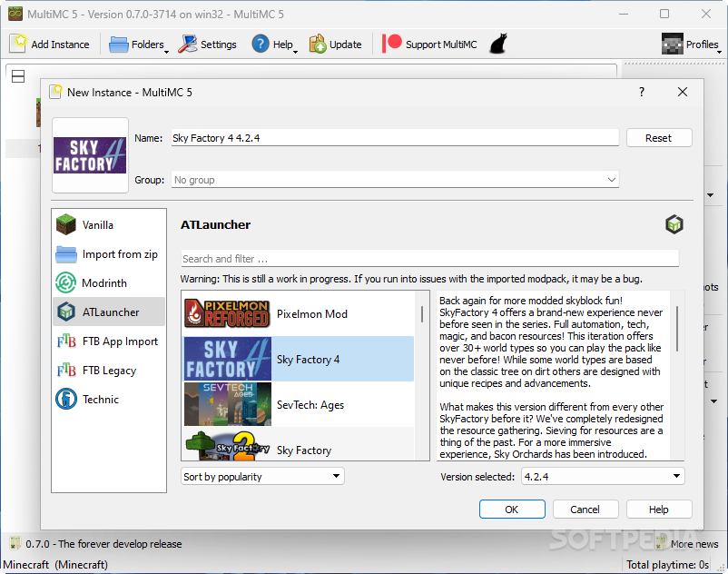The width and height of the screenshot is (728, 574).
Task: Click More news in the status bar
Action: [x=687, y=544]
